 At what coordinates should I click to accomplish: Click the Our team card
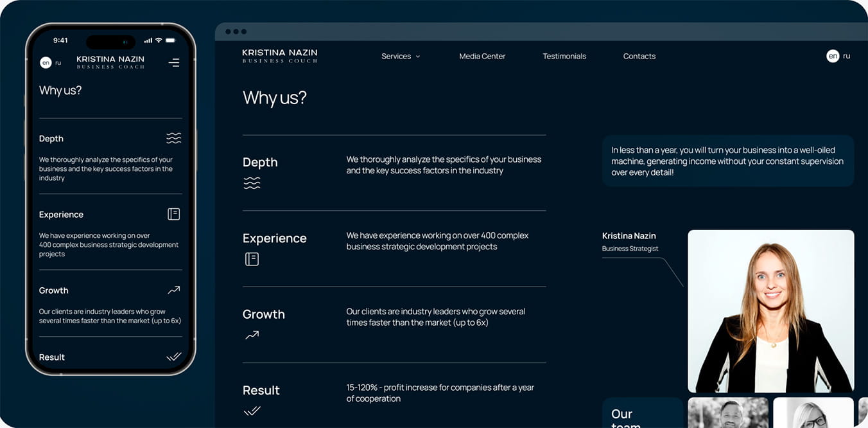(643, 413)
